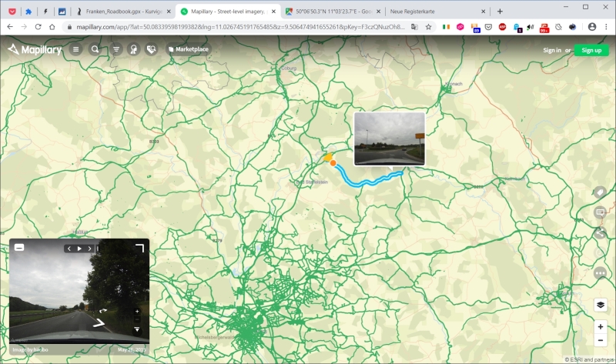This screenshot has width=616, height=364.
Task: Open the Marketplace link
Action: pyautogui.click(x=189, y=49)
